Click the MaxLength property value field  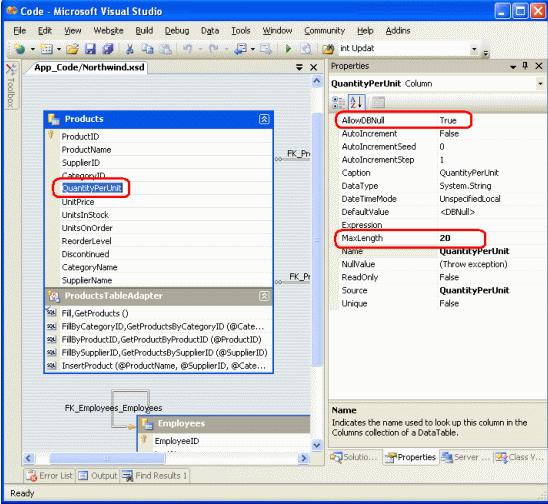coord(492,238)
